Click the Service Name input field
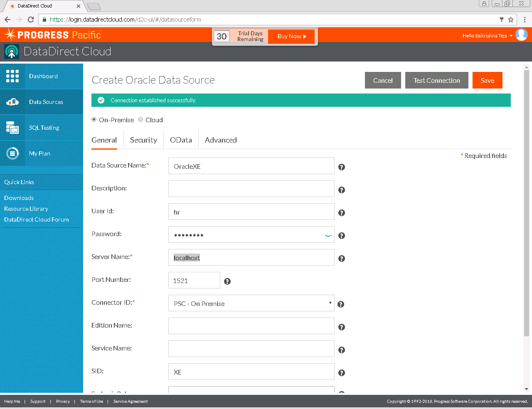Screen dimensions: 532x409 point(251,349)
